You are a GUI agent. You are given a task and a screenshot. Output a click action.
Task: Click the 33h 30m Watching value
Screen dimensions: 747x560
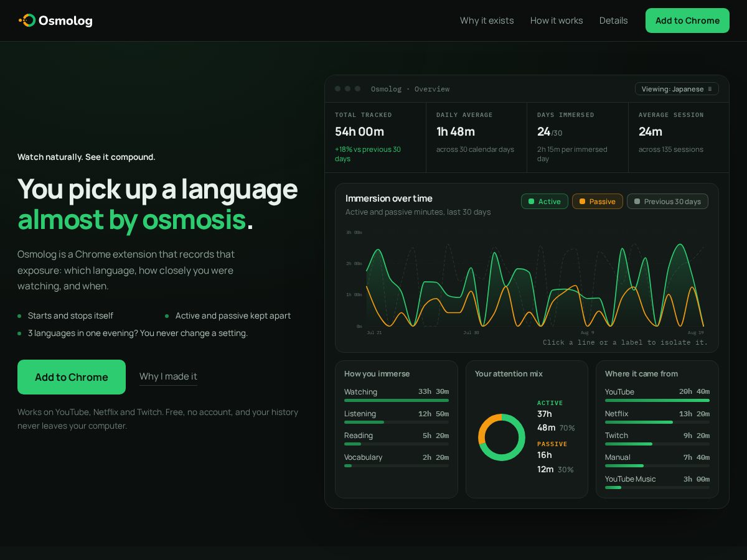[433, 392]
